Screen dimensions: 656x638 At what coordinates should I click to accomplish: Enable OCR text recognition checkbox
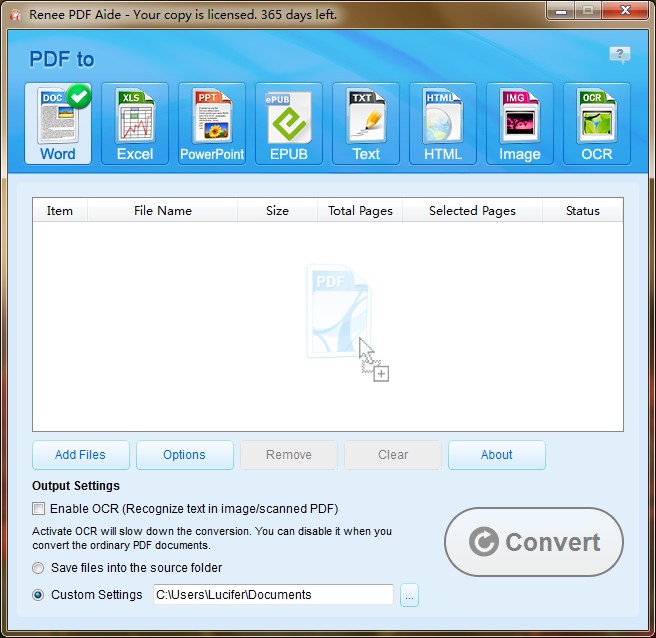click(x=39, y=509)
